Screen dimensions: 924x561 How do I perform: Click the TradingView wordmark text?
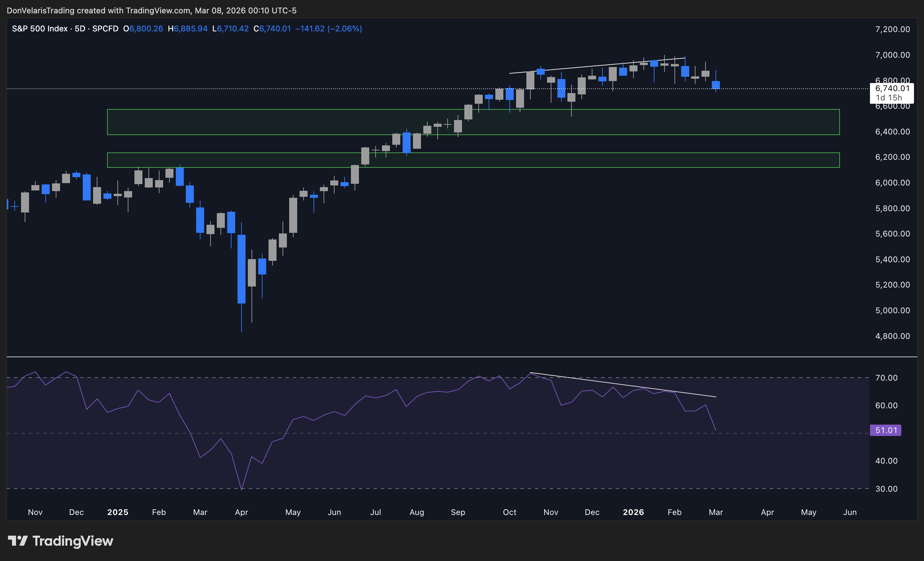[73, 541]
